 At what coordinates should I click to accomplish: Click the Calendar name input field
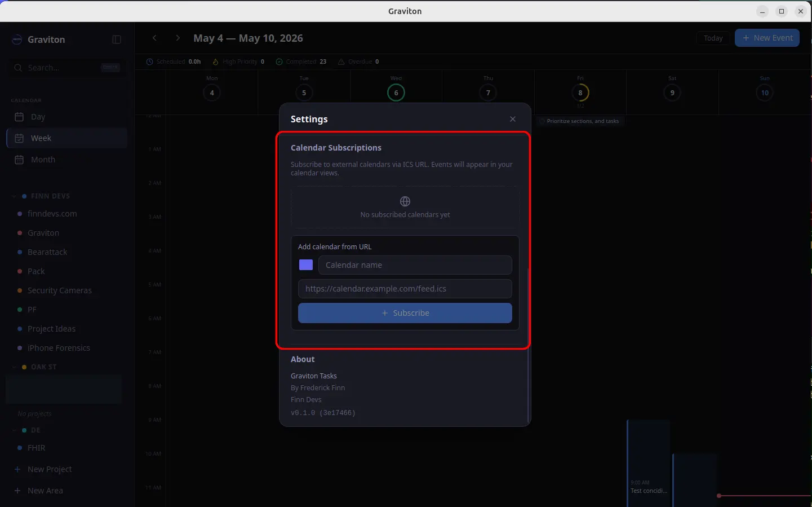coord(415,265)
